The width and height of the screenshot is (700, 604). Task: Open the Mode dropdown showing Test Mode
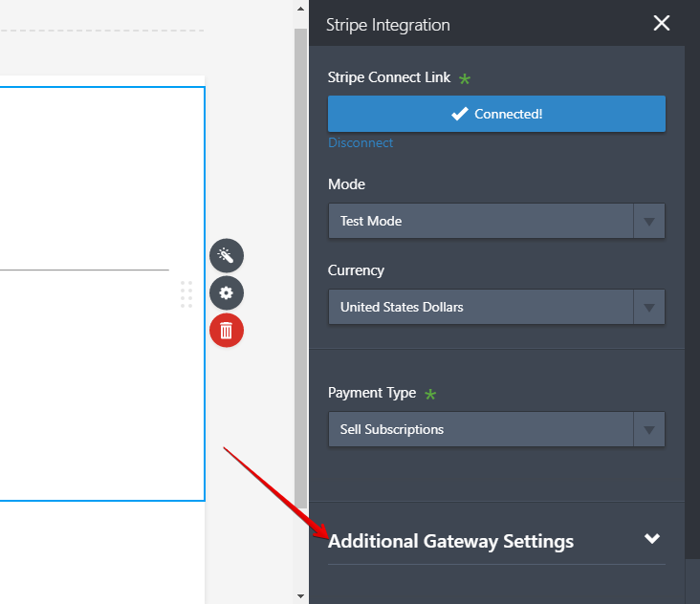(x=496, y=221)
